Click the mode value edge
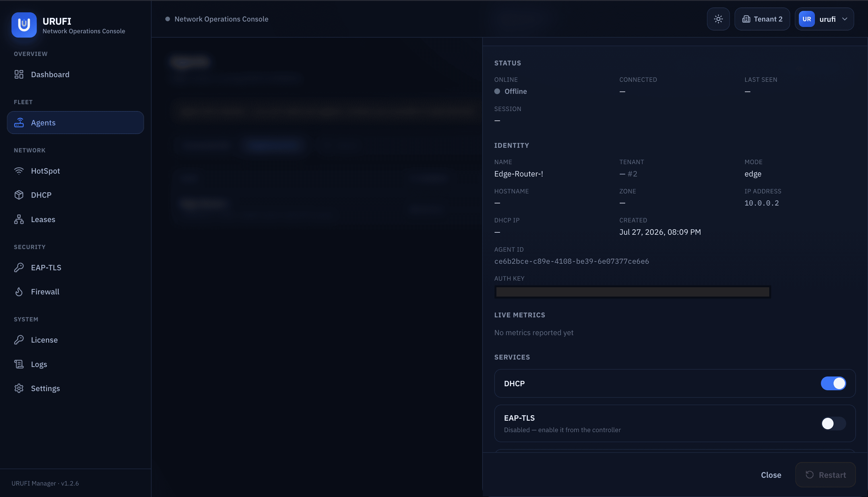 click(753, 174)
